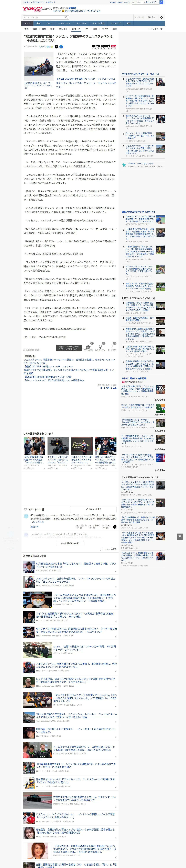This screenshot has height=868, width=186.
Task: Open settings via the gear icon
Action: [x=161, y=18]
